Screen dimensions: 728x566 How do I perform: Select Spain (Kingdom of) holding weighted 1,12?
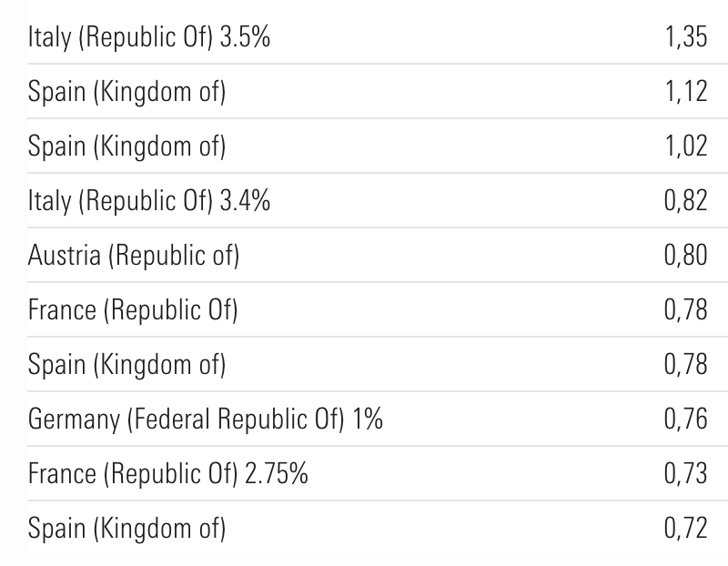click(126, 92)
